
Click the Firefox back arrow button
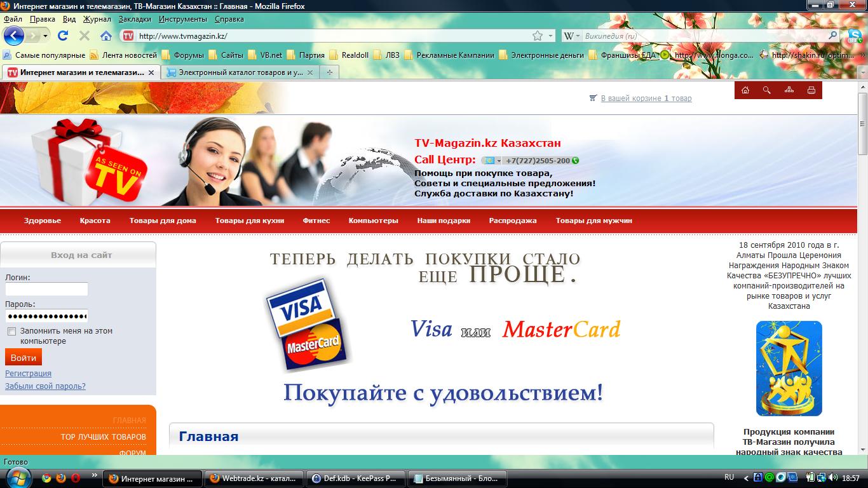pyautogui.click(x=14, y=36)
